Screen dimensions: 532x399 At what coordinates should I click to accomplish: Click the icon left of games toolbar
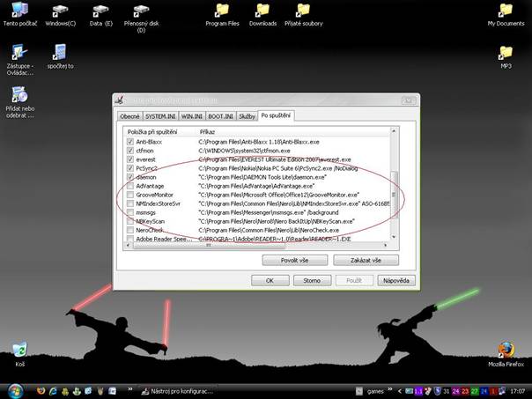[359, 391]
